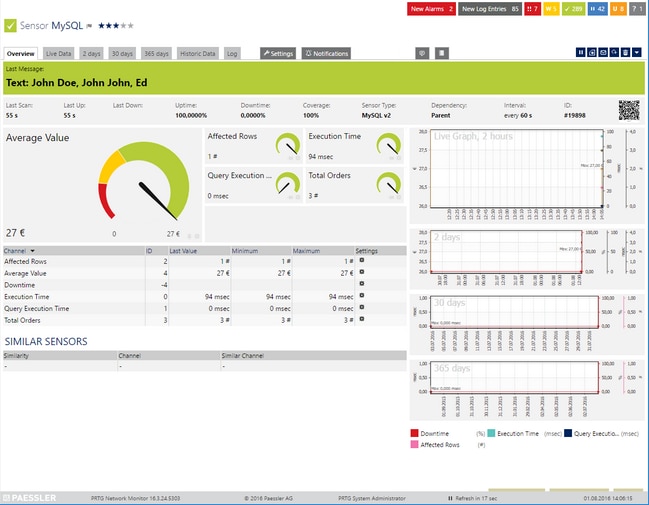This screenshot has height=505, width=649.
Task: Open settings gear for Execution Time channel
Action: point(362,295)
